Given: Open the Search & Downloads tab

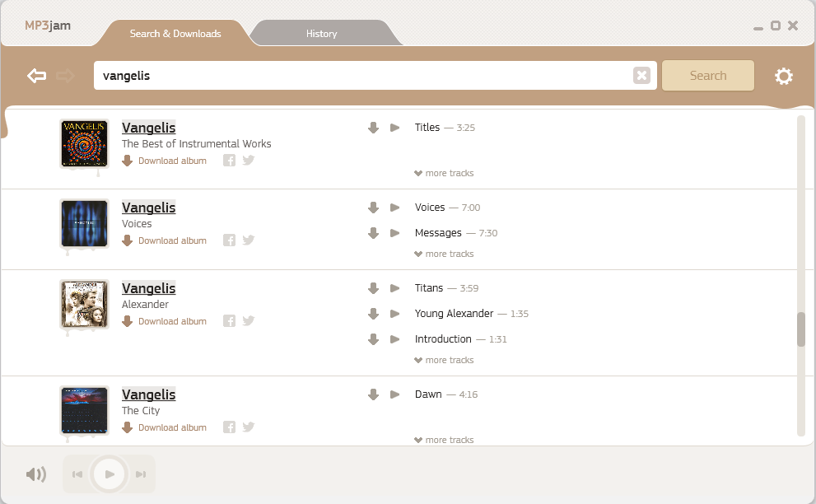Looking at the screenshot, I should (175, 33).
